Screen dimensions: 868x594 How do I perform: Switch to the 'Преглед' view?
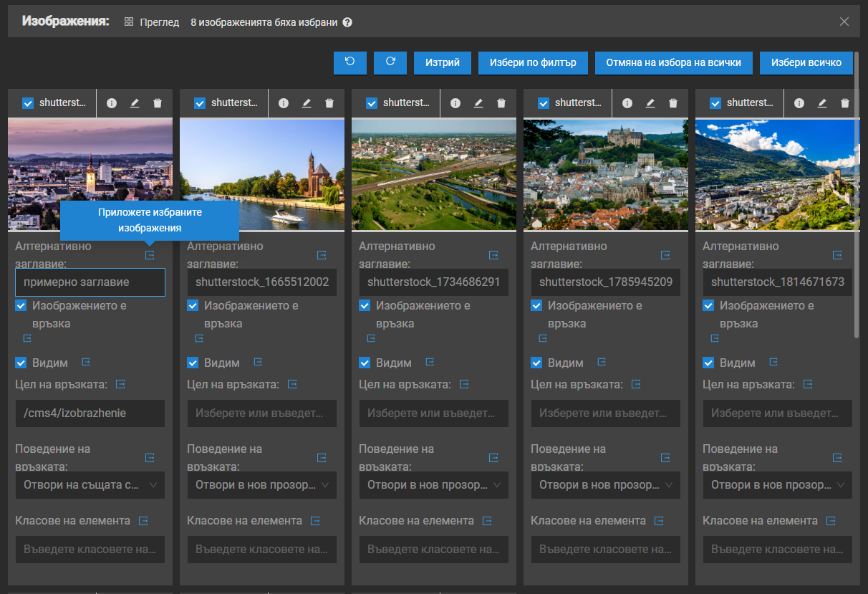click(x=152, y=22)
